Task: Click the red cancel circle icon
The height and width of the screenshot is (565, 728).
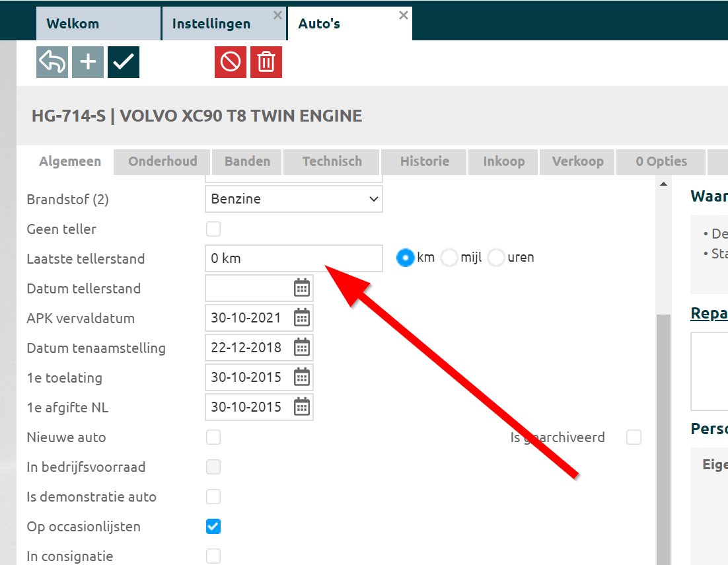Action: click(x=231, y=62)
